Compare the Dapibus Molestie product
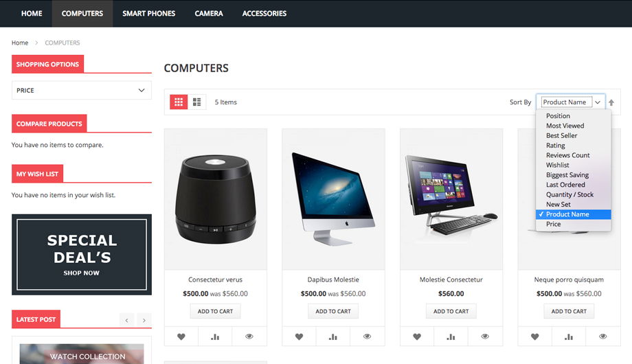 pyautogui.click(x=333, y=337)
